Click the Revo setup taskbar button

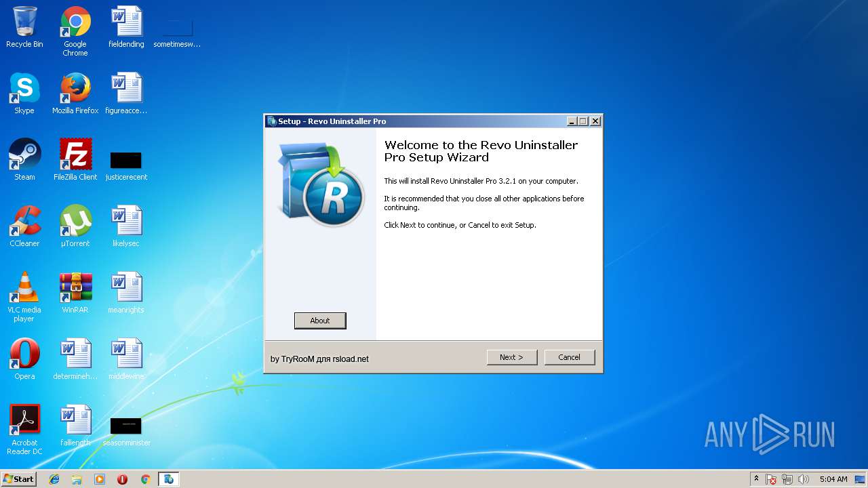point(168,479)
